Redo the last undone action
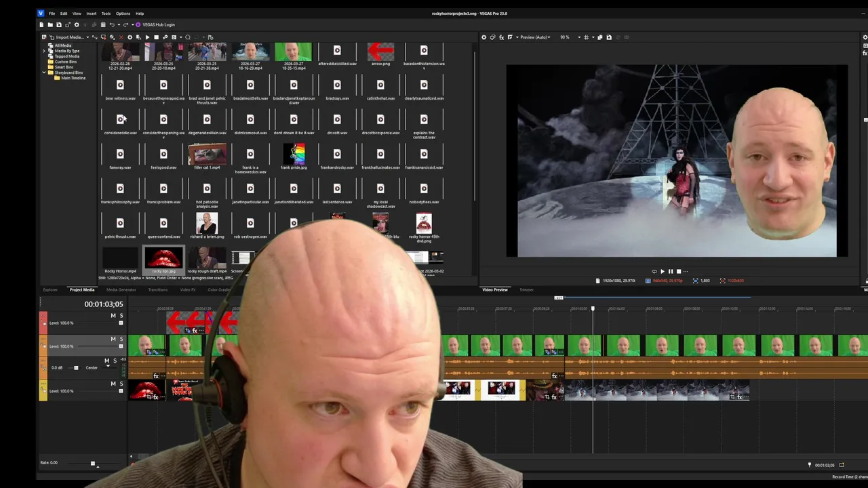The height and width of the screenshot is (488, 868). [x=125, y=24]
